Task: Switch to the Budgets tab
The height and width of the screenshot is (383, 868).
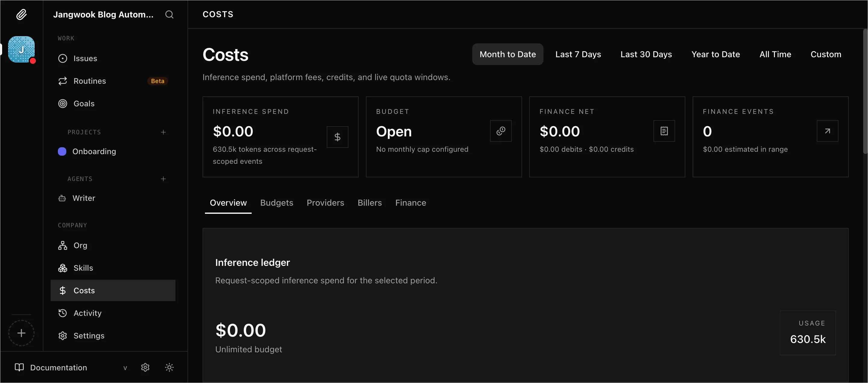Action: pos(276,203)
